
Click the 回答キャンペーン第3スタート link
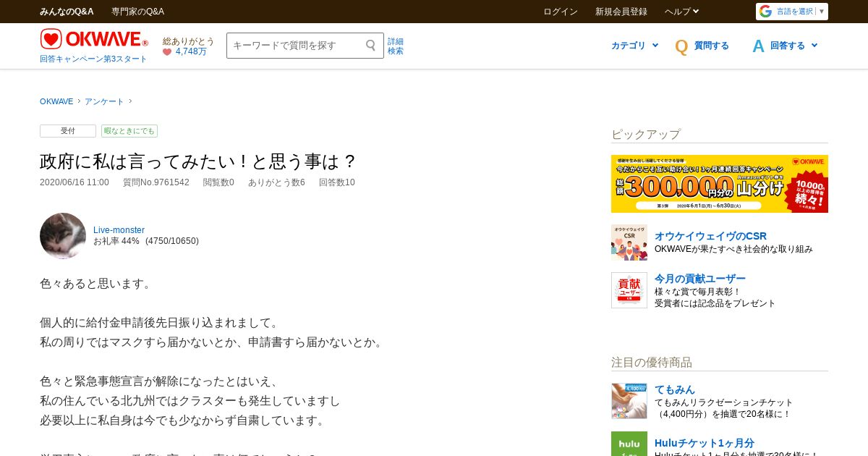pos(93,59)
